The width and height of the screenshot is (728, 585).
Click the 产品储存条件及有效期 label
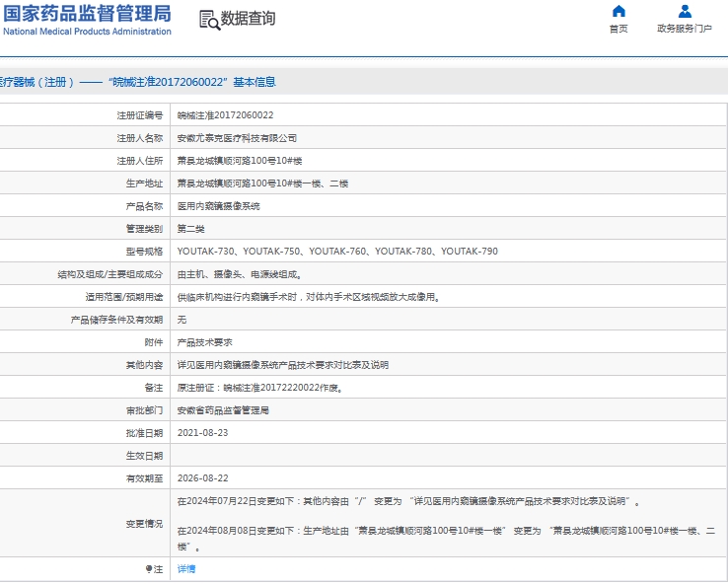(x=116, y=320)
